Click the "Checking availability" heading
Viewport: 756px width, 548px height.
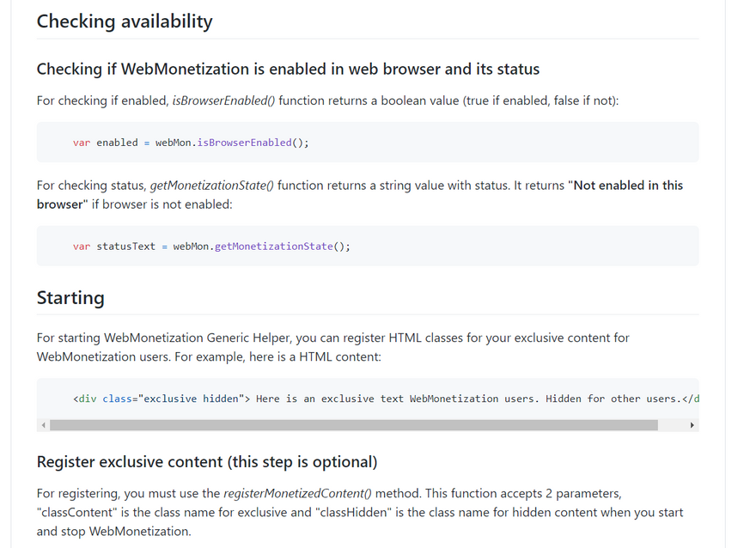(125, 21)
